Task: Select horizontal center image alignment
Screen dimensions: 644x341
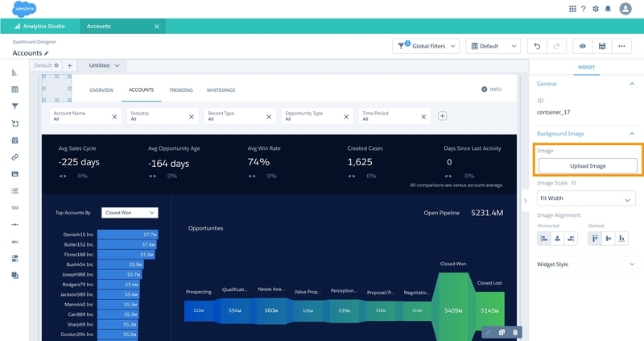Action: pyautogui.click(x=557, y=239)
